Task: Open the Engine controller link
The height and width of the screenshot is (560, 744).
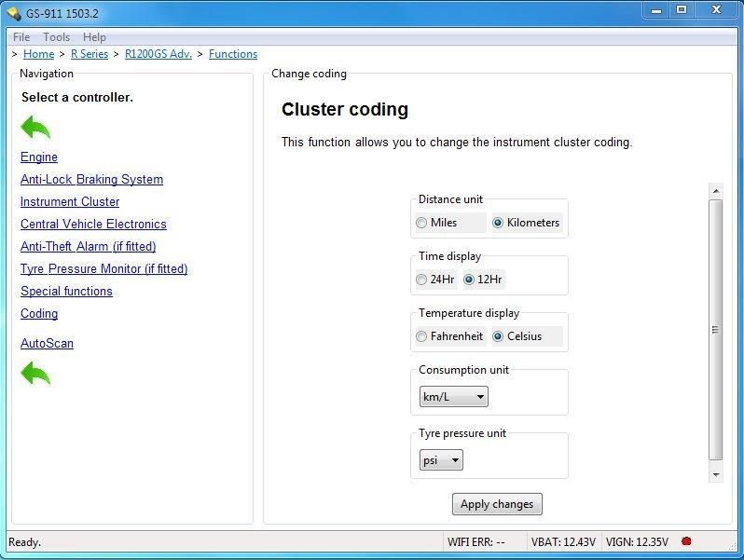Action: [39, 157]
